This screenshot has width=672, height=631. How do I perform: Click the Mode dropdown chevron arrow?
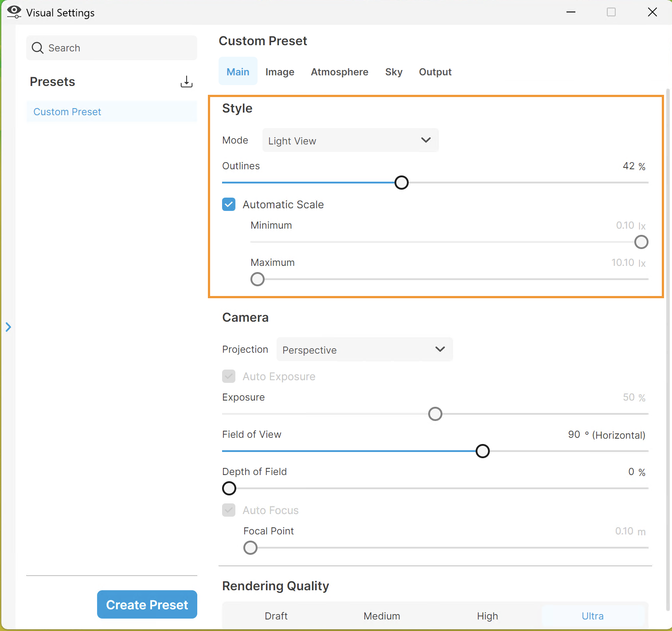click(426, 140)
